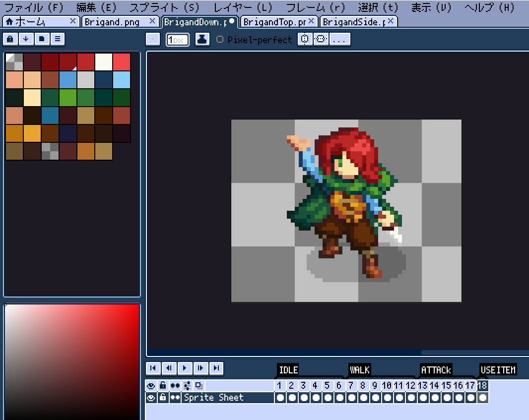The width and height of the screenshot is (529, 420).
Task: Hide the Sprite Sheet layer
Action: (x=151, y=398)
